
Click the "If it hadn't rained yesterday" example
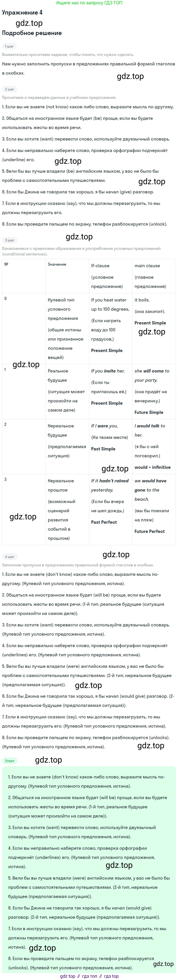pyautogui.click(x=110, y=485)
